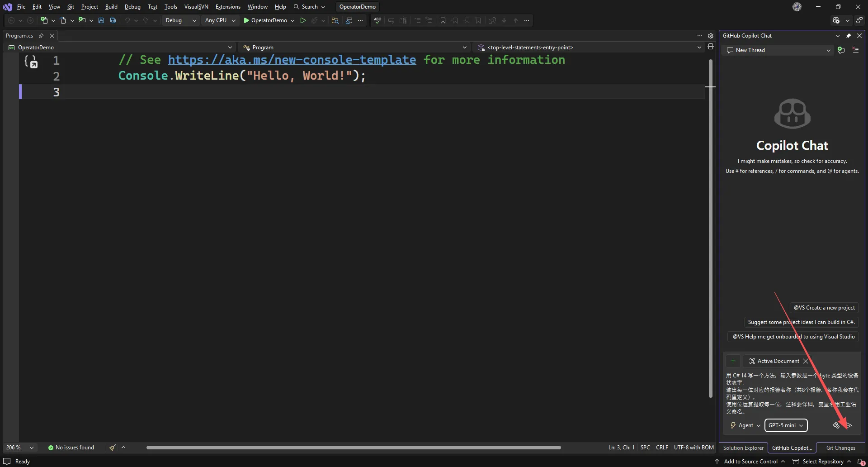The height and width of the screenshot is (467, 868).
Task: Click the account avatar icon in the title bar
Action: click(797, 7)
